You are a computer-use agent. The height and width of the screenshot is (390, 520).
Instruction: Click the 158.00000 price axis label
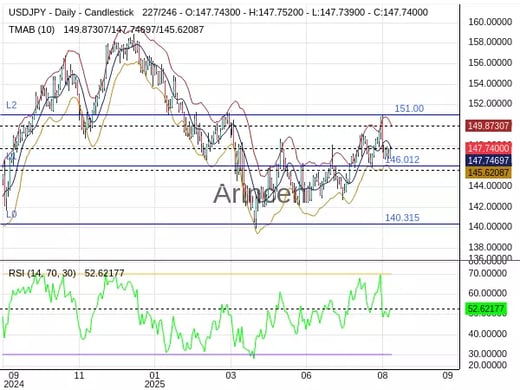(x=490, y=42)
